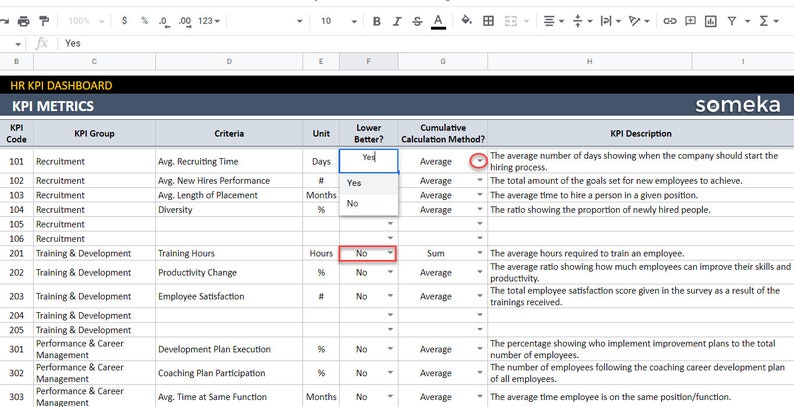Open fill color bucket

point(466,21)
